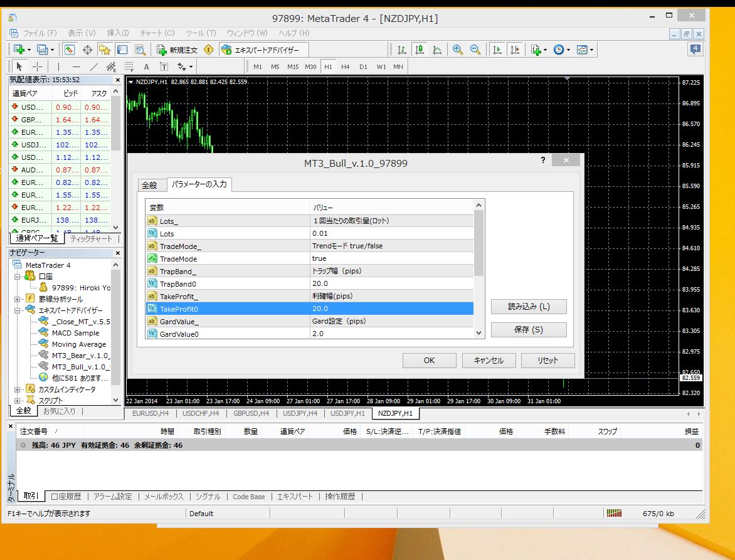Switch chart to bar chart icon
Image resolution: width=735 pixels, height=560 pixels.
402,50
